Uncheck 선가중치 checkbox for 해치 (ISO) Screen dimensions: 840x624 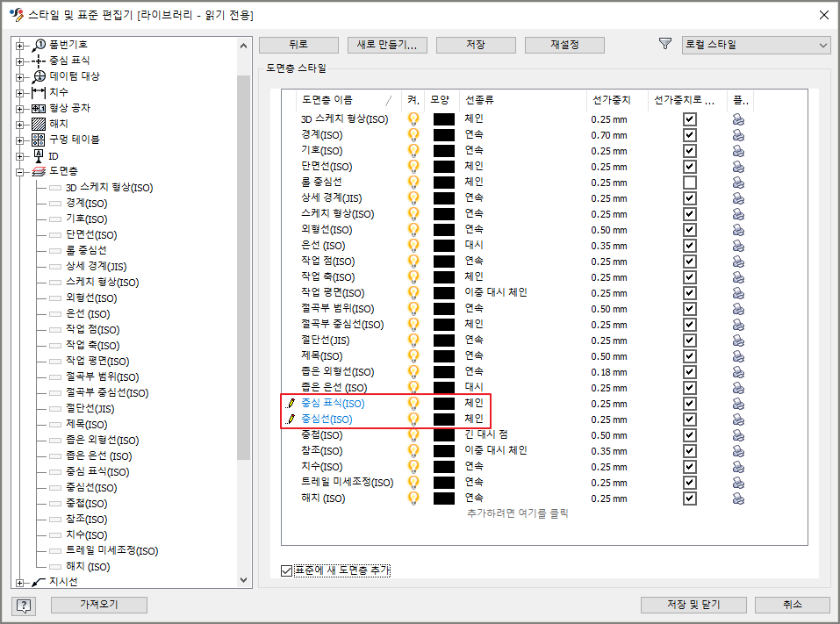point(689,498)
